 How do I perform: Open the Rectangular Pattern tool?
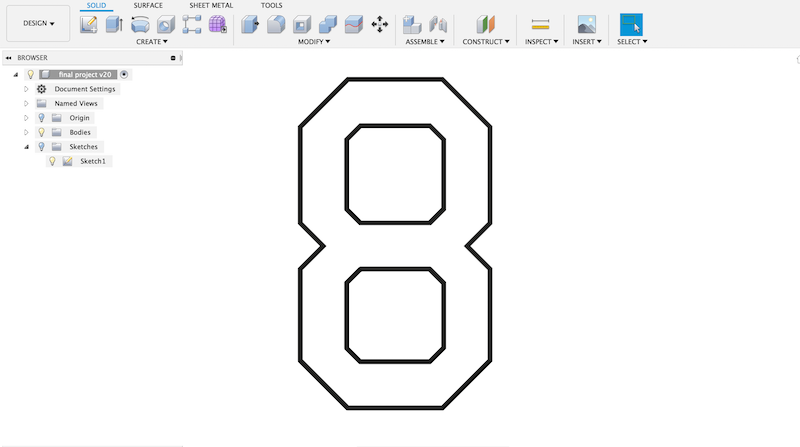coord(192,24)
